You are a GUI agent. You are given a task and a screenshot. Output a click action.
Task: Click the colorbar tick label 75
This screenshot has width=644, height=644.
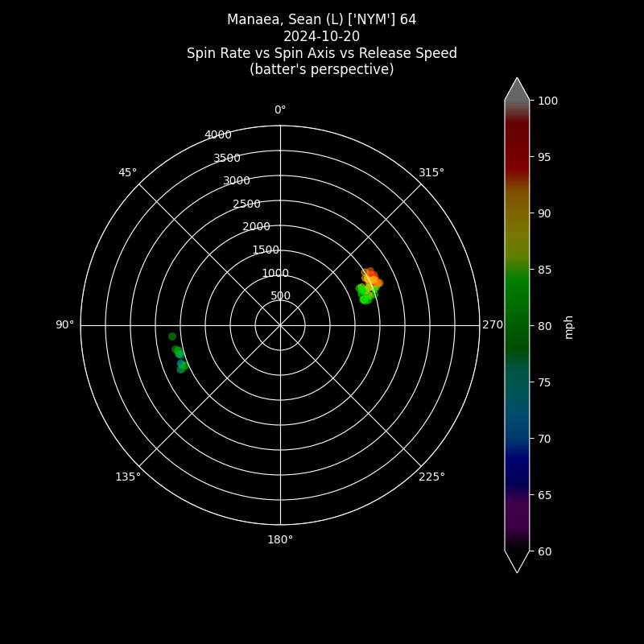click(544, 382)
